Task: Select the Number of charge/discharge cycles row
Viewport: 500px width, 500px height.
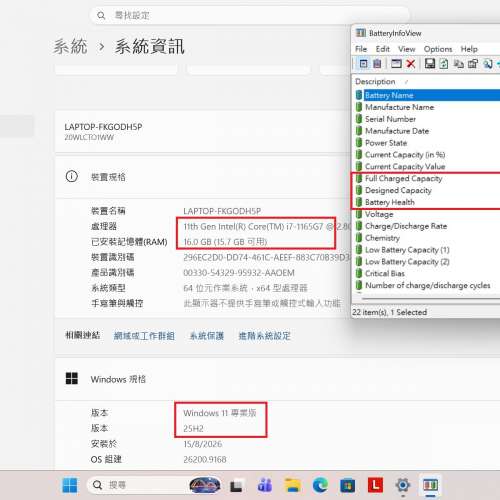Action: pyautogui.click(x=427, y=285)
